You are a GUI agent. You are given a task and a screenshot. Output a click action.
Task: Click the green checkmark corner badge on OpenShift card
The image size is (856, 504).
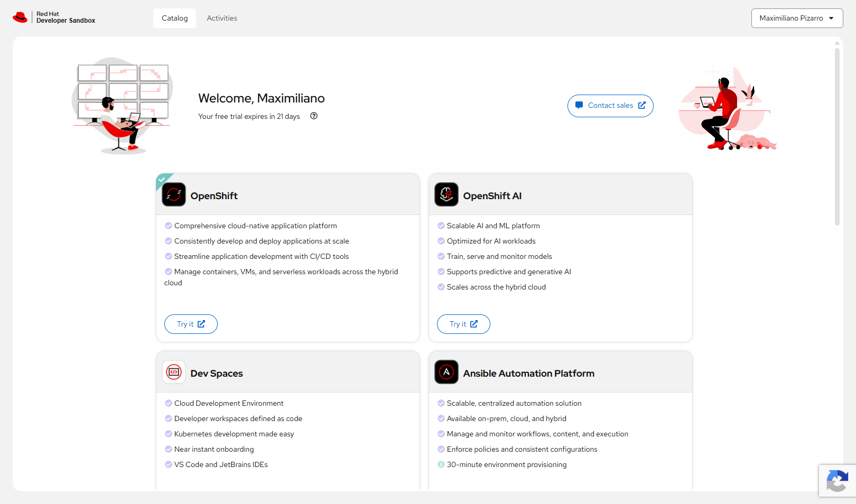point(162,179)
